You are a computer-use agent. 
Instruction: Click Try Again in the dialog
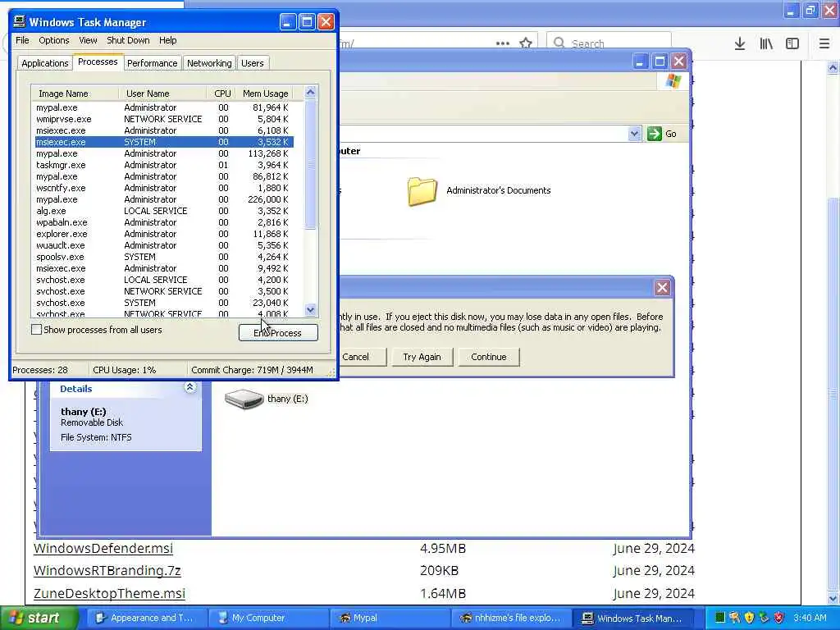422,357
